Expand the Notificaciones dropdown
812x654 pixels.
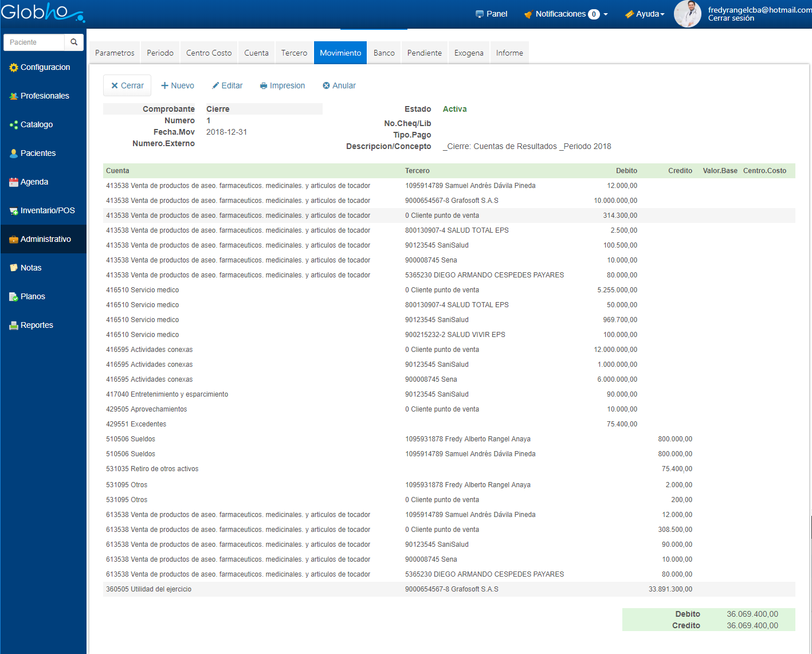566,14
